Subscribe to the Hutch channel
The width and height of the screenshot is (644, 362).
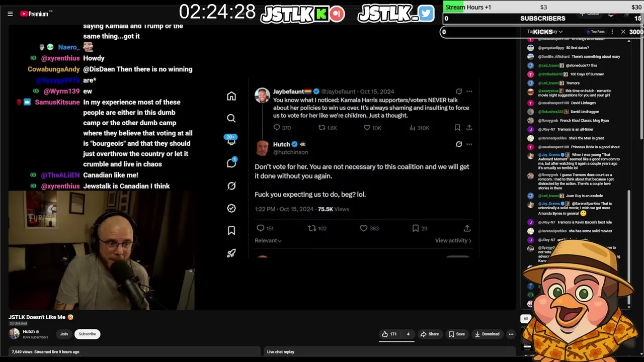point(87,334)
